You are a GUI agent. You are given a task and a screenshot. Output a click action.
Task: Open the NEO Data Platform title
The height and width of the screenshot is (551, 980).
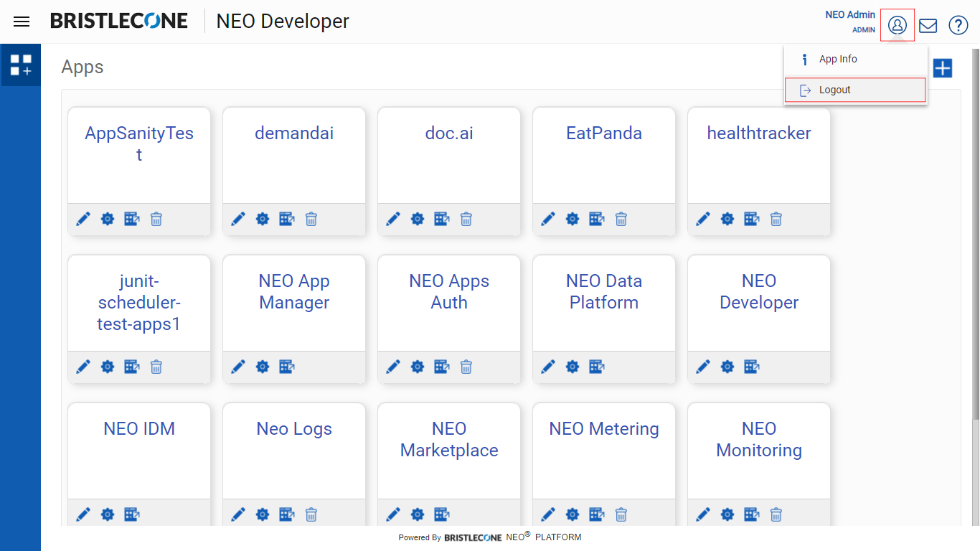coord(604,291)
